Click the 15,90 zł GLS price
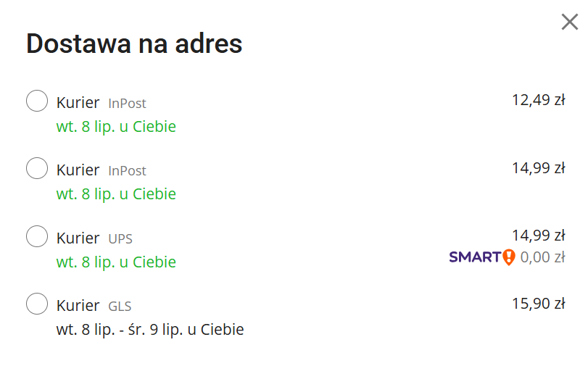This screenshot has width=588, height=366. click(539, 304)
